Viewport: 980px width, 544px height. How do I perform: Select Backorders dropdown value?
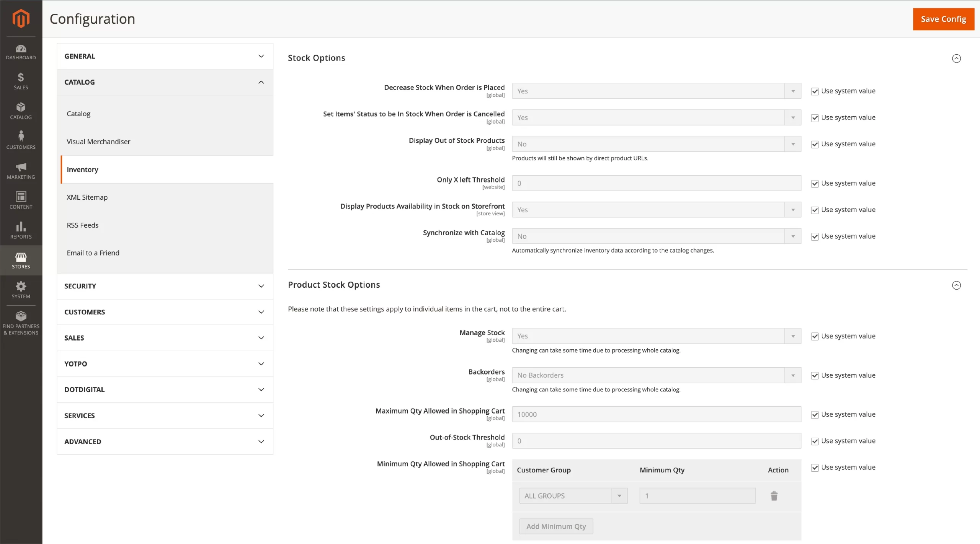point(656,375)
